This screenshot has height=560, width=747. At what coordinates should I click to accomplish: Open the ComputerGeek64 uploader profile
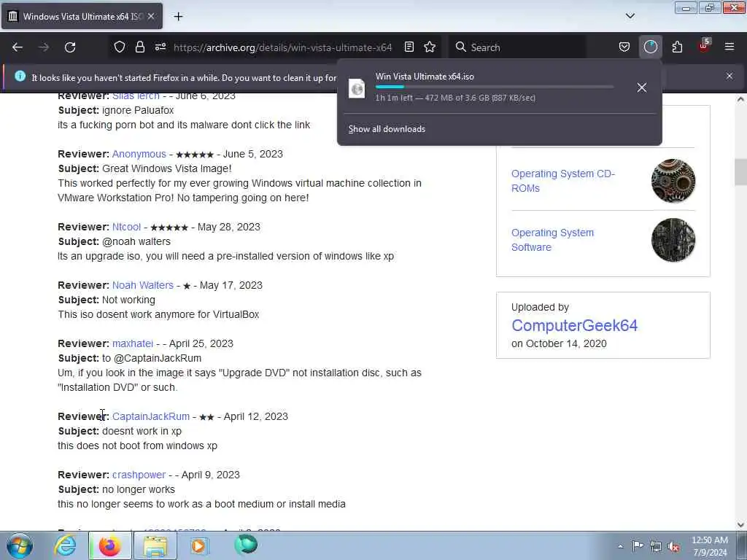pos(575,326)
